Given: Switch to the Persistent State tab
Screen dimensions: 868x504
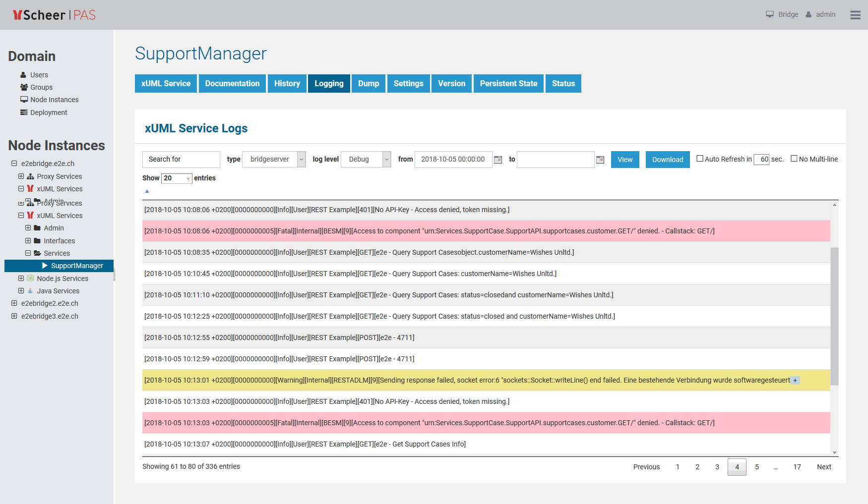Looking at the screenshot, I should click(508, 83).
